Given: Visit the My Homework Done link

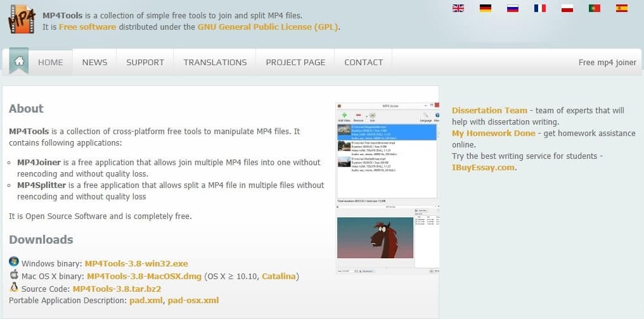Looking at the screenshot, I should tap(494, 134).
